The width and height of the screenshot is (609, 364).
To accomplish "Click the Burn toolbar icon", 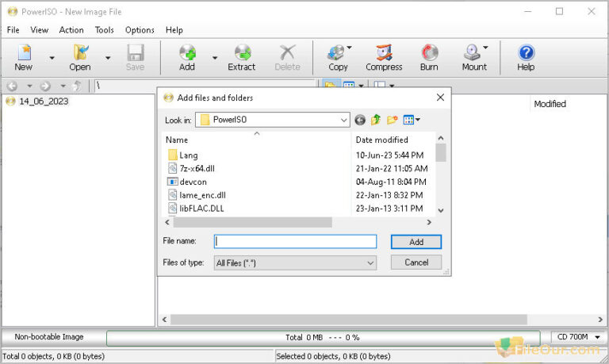I will (x=429, y=57).
